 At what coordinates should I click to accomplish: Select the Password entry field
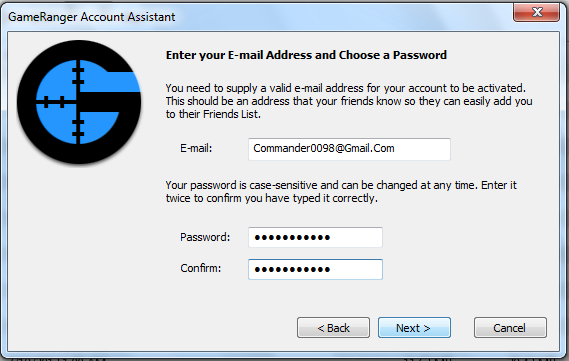pyautogui.click(x=315, y=237)
